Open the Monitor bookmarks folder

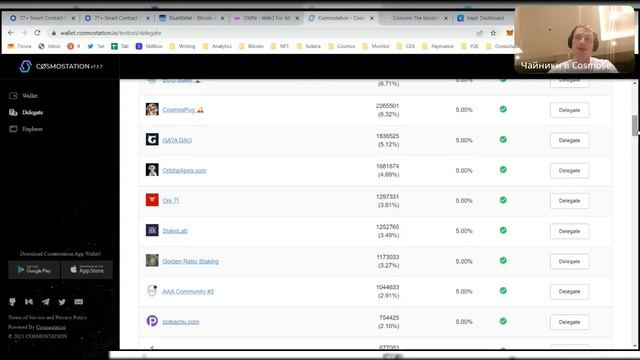pos(376,46)
